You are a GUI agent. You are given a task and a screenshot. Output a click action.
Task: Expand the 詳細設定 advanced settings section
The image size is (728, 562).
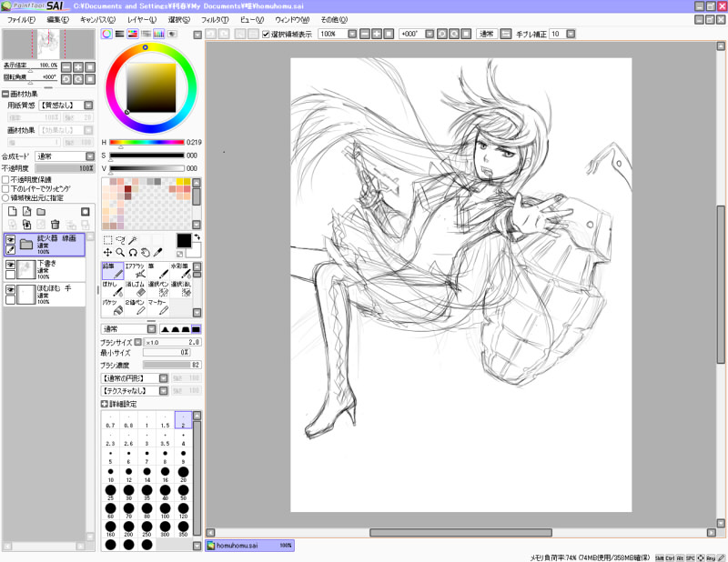(105, 404)
